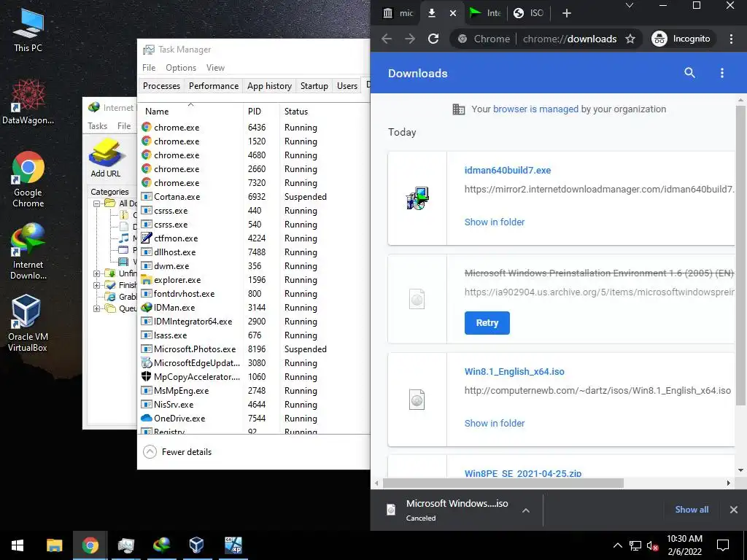747x560 pixels.
Task: Collapse All Downloads tree node in IDM
Action: (97, 203)
